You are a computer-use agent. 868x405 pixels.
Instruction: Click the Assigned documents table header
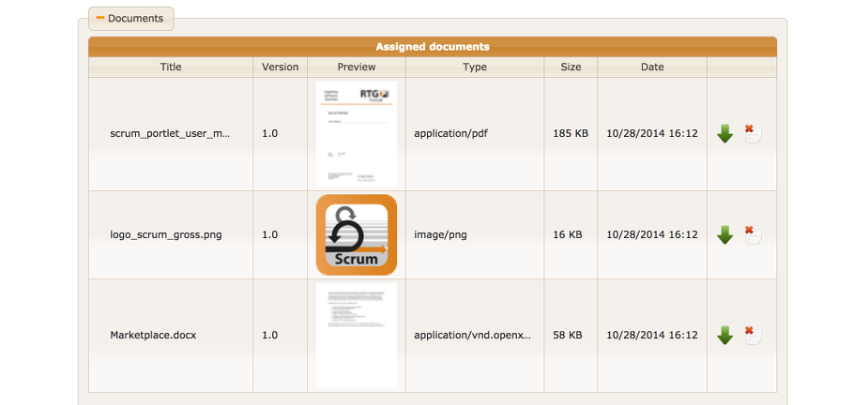(x=433, y=46)
